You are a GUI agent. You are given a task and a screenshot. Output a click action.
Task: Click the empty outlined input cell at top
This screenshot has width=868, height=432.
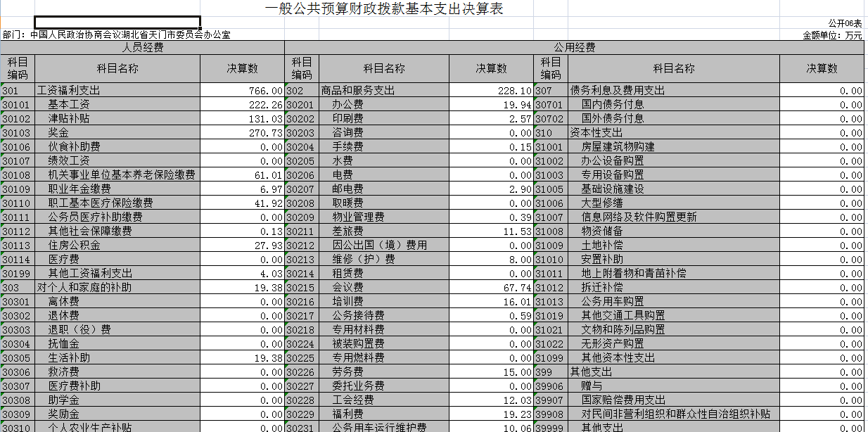coord(117,22)
